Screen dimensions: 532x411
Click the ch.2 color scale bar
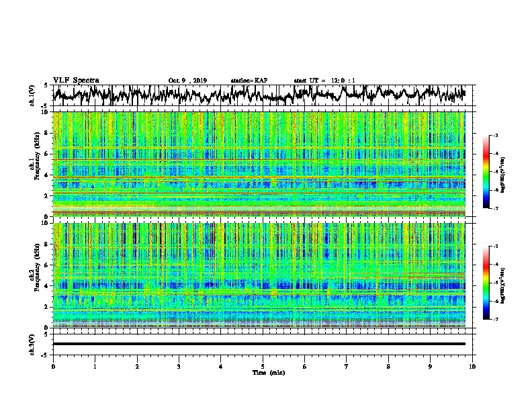point(486,283)
